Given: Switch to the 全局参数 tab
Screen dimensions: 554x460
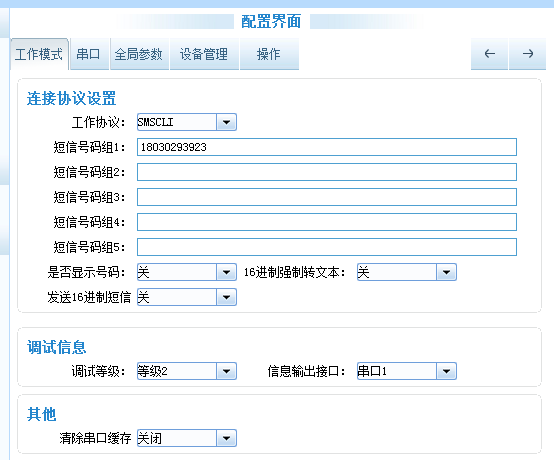Looking at the screenshot, I should click(x=139, y=54).
